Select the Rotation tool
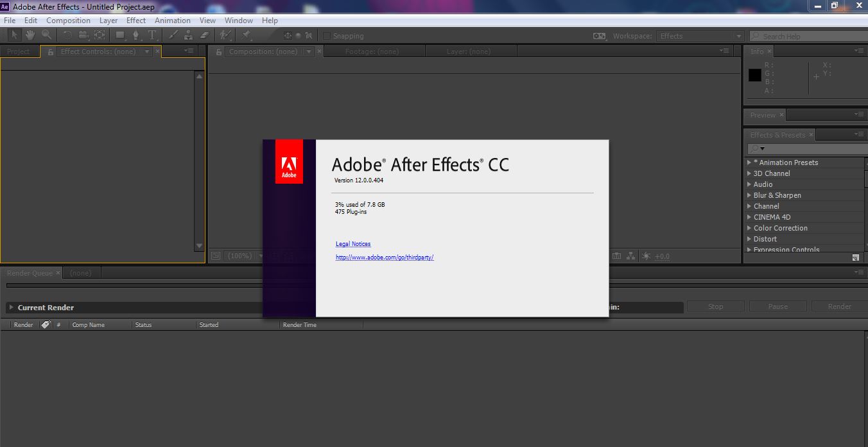 point(67,35)
